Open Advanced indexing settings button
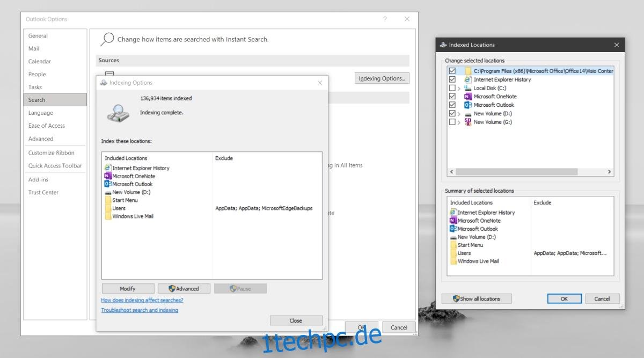 click(x=184, y=289)
